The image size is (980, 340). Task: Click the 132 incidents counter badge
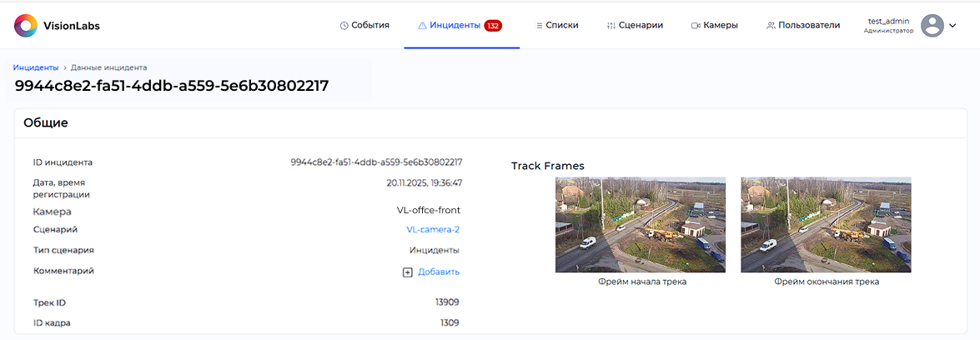pyautogui.click(x=493, y=26)
